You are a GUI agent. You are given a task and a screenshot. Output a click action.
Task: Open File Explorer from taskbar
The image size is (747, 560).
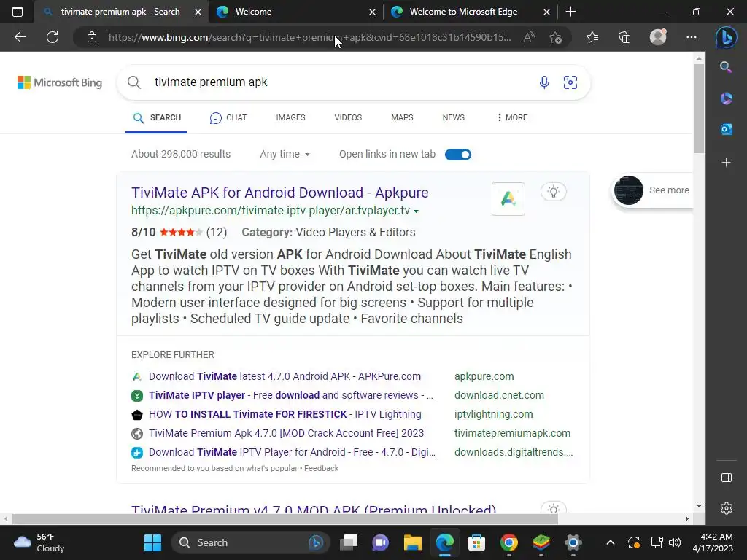click(x=413, y=542)
